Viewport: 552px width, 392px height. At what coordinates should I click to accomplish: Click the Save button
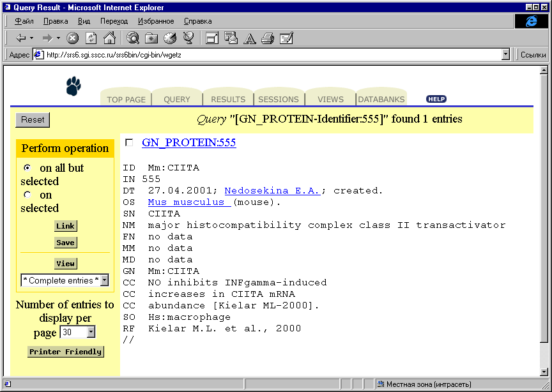pyautogui.click(x=65, y=243)
